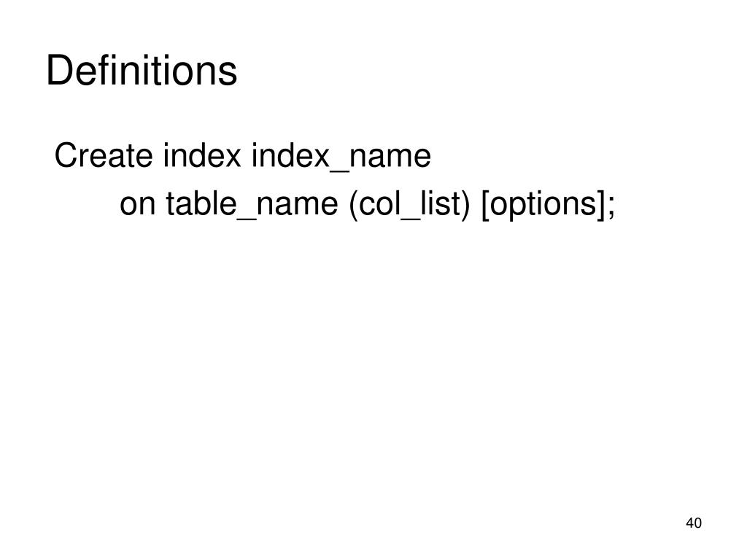This screenshot has height=560, width=747.
Task: Select the word "Create"
Action: pyautogui.click(x=104, y=156)
